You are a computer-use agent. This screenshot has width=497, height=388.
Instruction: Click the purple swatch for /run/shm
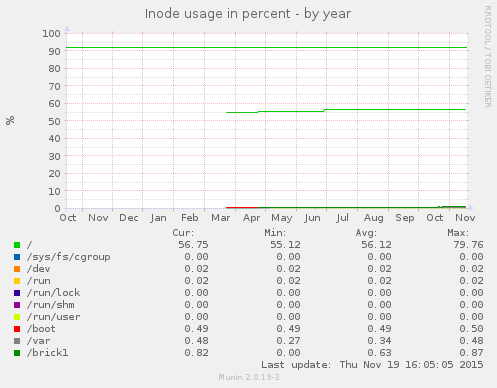click(17, 305)
